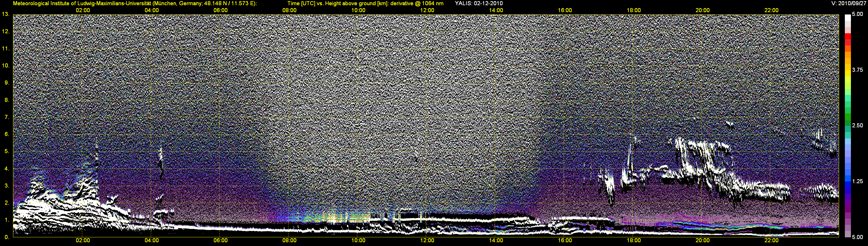Pick the yellow band of the color scale

click(x=847, y=73)
